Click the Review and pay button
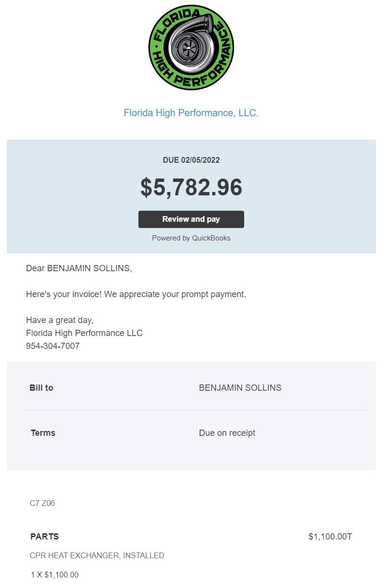Screen dimensions: 384x588 click(191, 219)
